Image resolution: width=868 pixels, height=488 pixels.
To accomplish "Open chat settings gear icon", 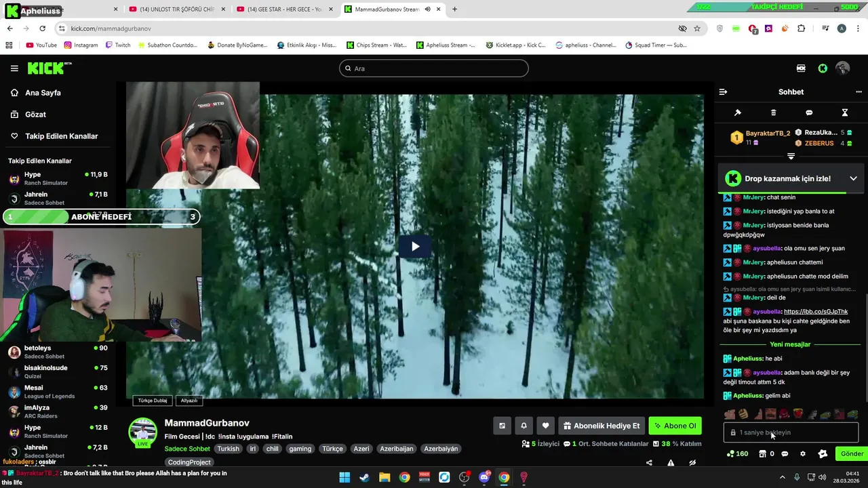I will 803,454.
